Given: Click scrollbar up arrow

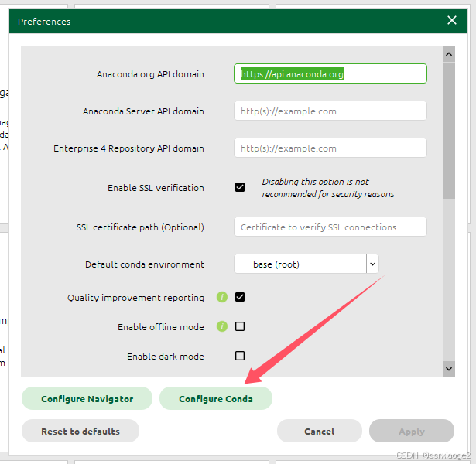Looking at the screenshot, I should click(449, 54).
